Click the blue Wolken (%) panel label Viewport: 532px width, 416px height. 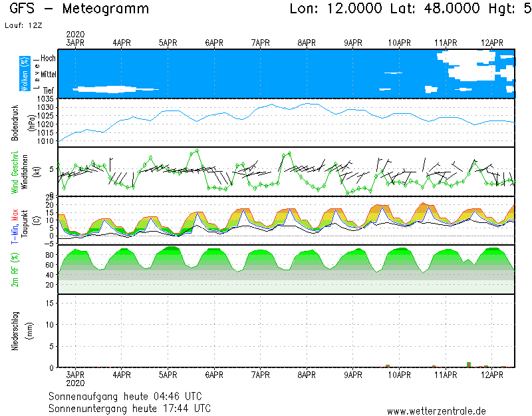tap(25, 74)
